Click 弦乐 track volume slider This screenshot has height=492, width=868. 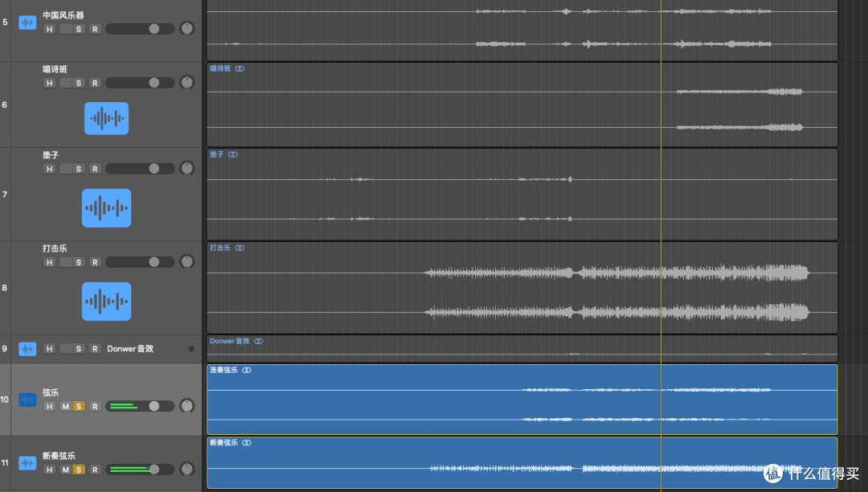(140, 406)
